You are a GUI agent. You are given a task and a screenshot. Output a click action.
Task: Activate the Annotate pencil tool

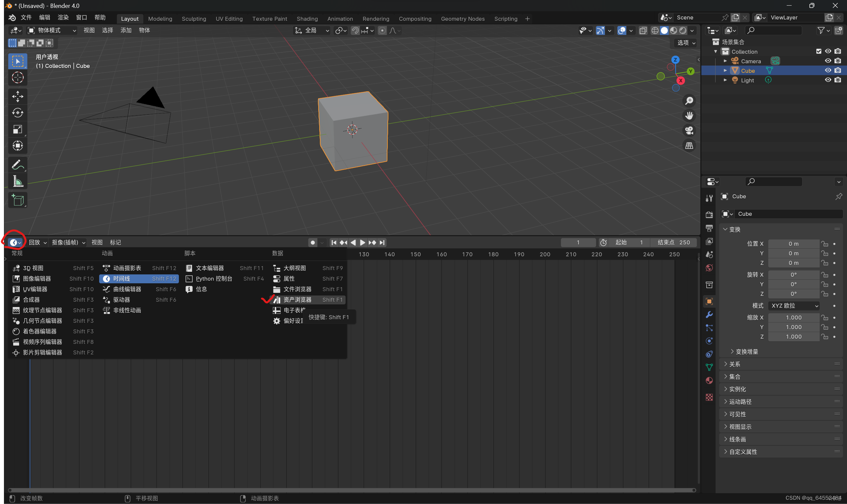pyautogui.click(x=17, y=165)
